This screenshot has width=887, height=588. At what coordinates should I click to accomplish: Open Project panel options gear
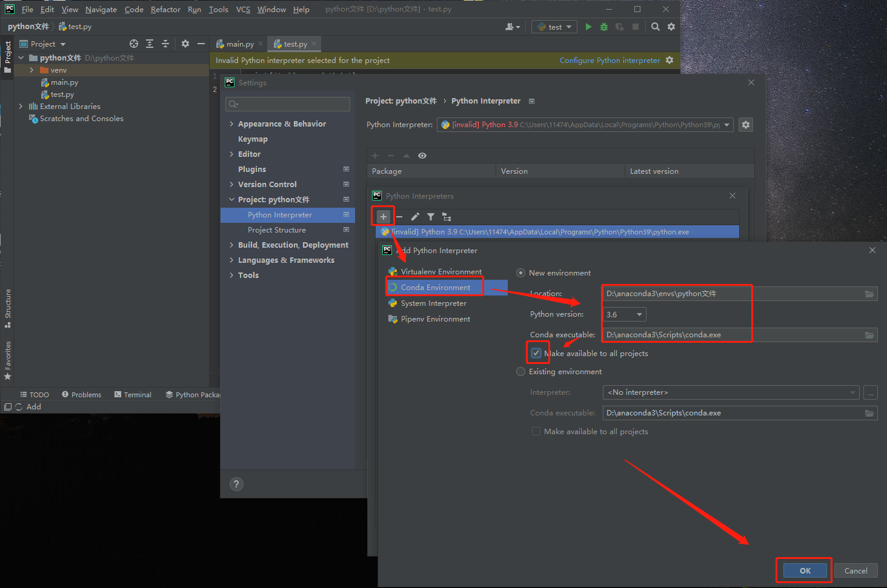[x=185, y=44]
